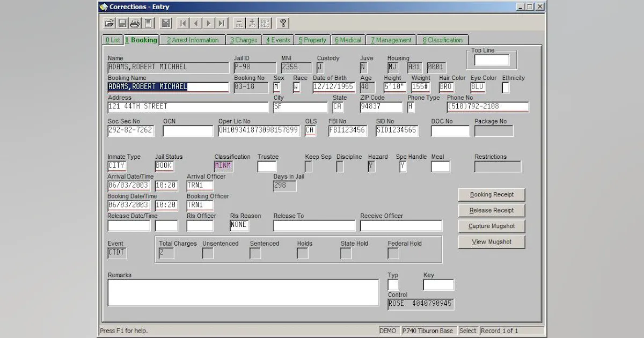Show the 8 Classification tab

click(x=442, y=40)
